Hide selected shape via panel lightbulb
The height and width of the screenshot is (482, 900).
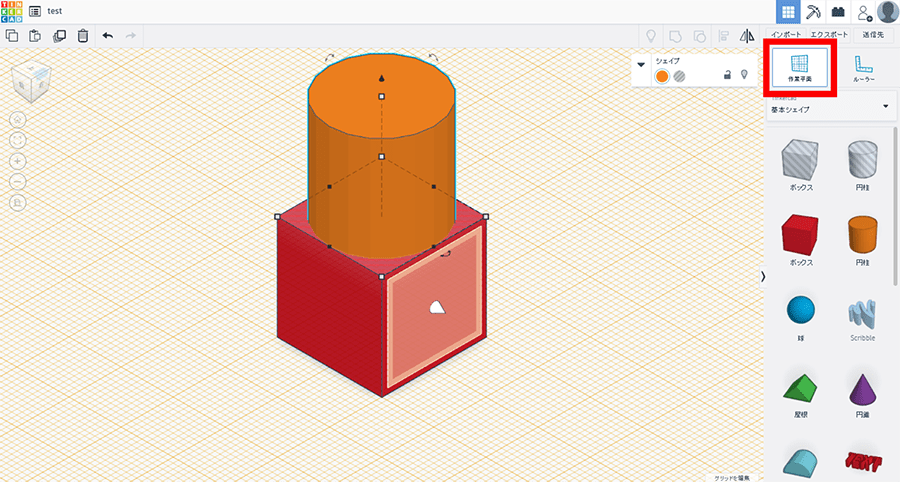tap(744, 75)
